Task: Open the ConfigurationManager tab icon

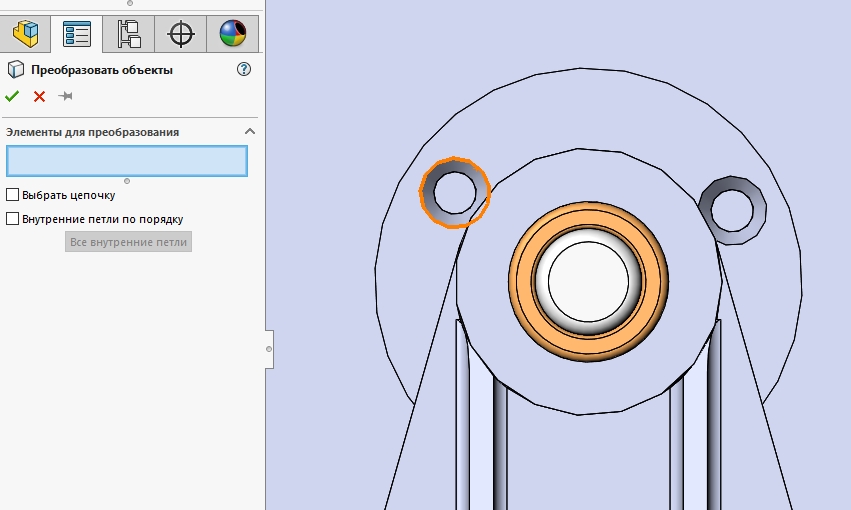Action: pos(129,34)
